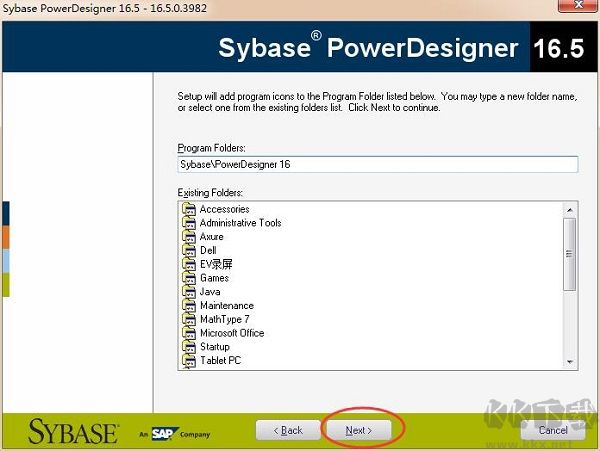Click the Java folder icon

[189, 292]
